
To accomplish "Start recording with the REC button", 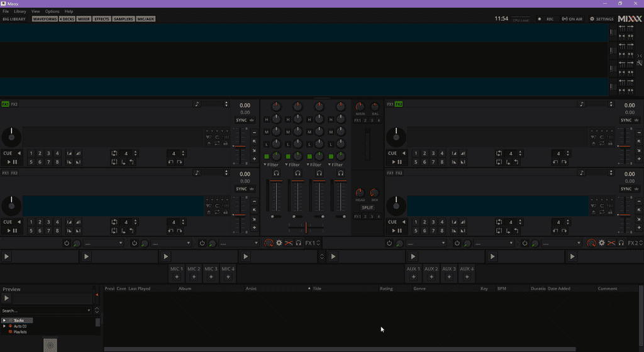I will (547, 19).
